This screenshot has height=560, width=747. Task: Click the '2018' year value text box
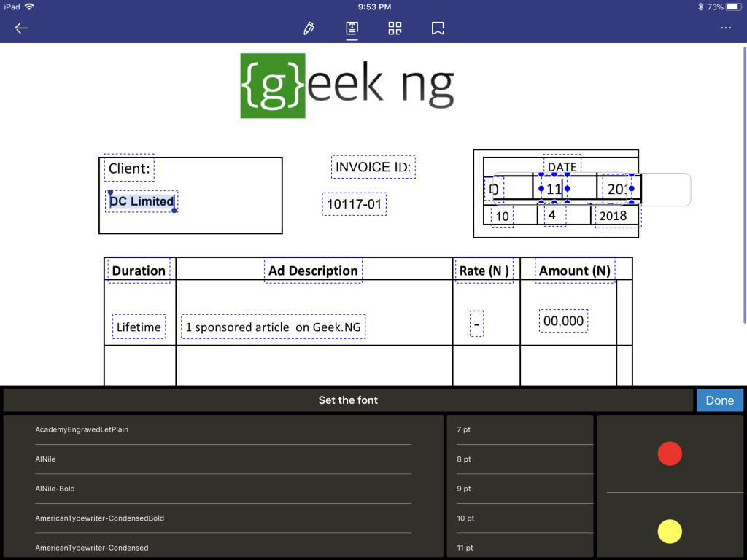(618, 216)
